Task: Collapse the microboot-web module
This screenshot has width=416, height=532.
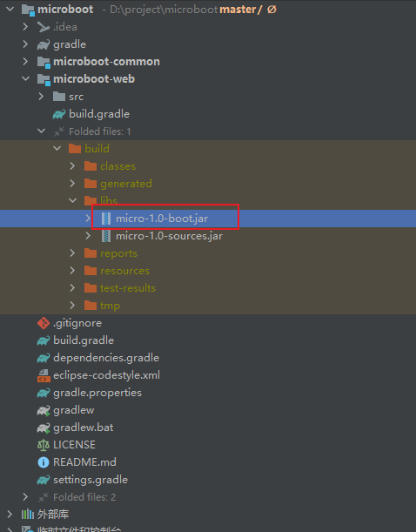Action: click(25, 78)
